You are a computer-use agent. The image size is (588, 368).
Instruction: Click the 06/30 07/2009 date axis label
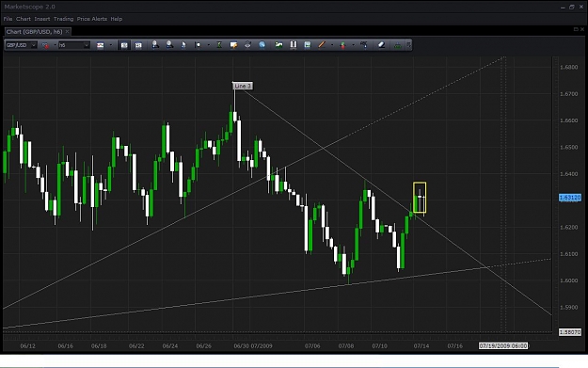pos(253,345)
